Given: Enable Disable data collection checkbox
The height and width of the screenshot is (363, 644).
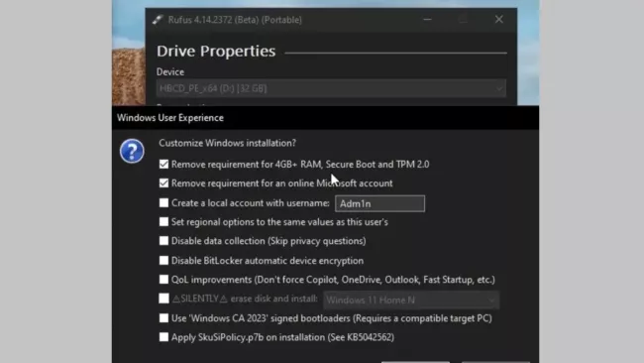Looking at the screenshot, I should click(163, 240).
